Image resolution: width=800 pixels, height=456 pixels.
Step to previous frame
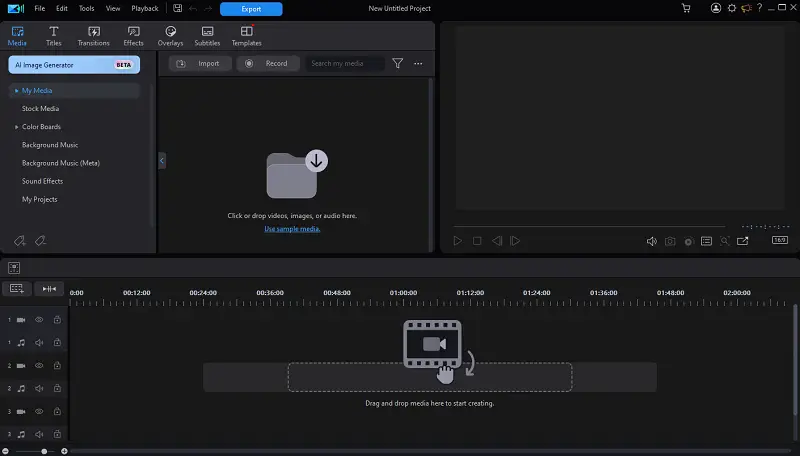click(497, 241)
